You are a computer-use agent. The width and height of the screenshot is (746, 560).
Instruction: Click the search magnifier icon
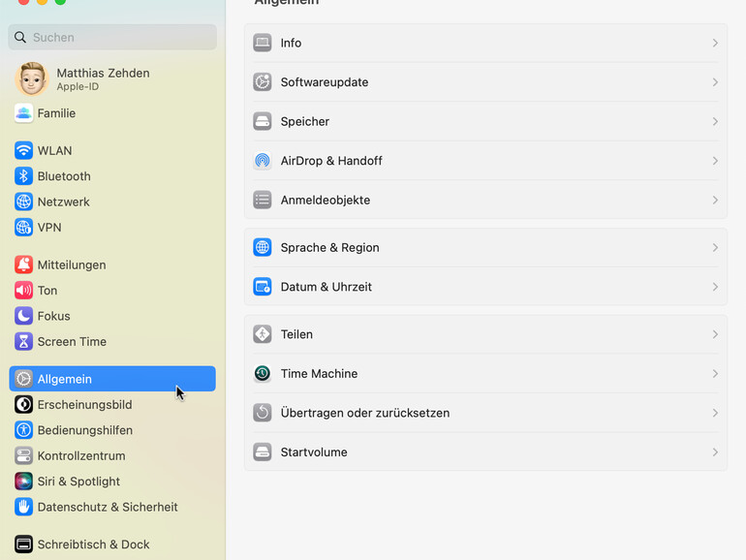pyautogui.click(x=20, y=37)
